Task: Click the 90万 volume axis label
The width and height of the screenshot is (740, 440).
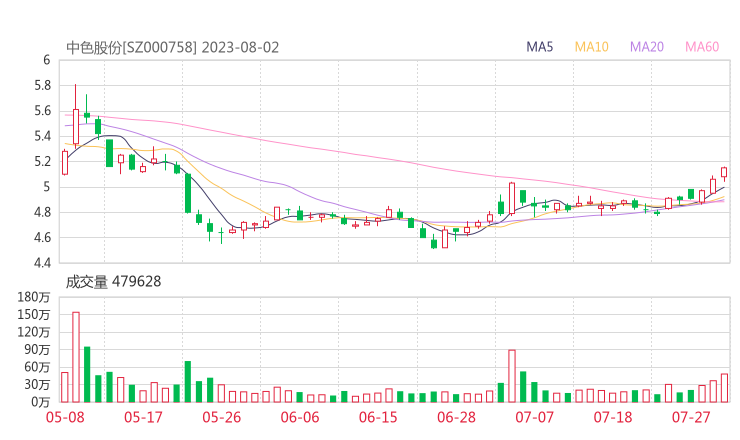Action: pyautogui.click(x=37, y=350)
